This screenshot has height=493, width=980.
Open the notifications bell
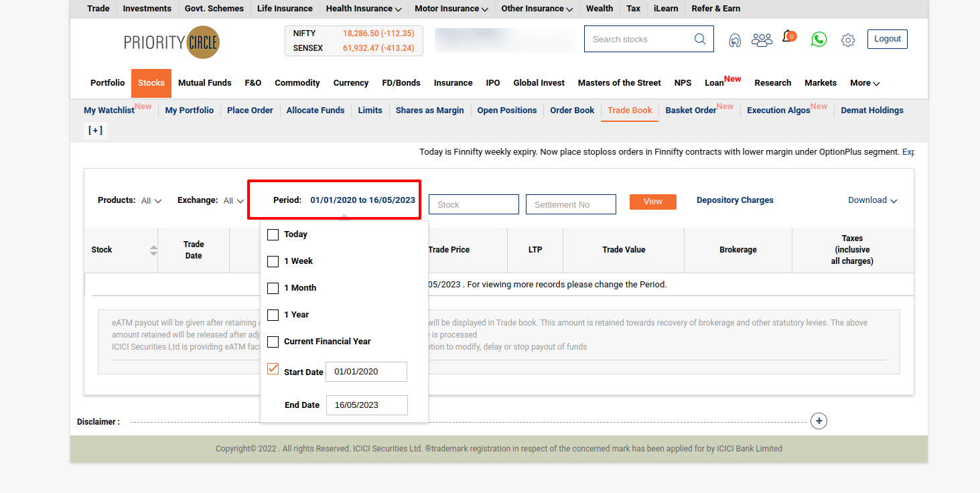click(788, 38)
